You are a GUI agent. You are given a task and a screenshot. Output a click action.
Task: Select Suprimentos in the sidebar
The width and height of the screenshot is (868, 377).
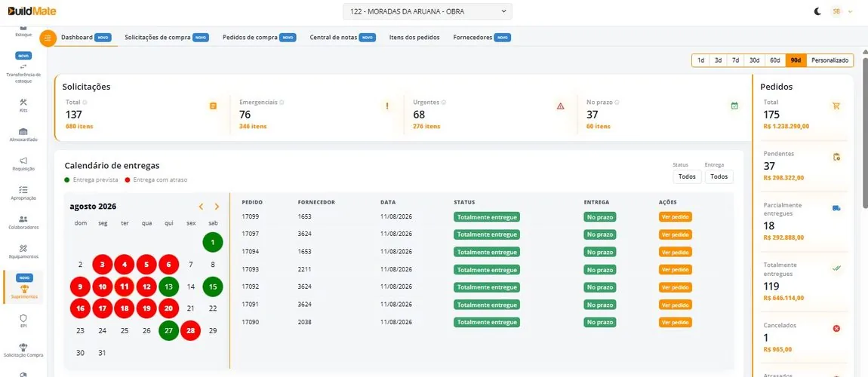click(x=23, y=287)
